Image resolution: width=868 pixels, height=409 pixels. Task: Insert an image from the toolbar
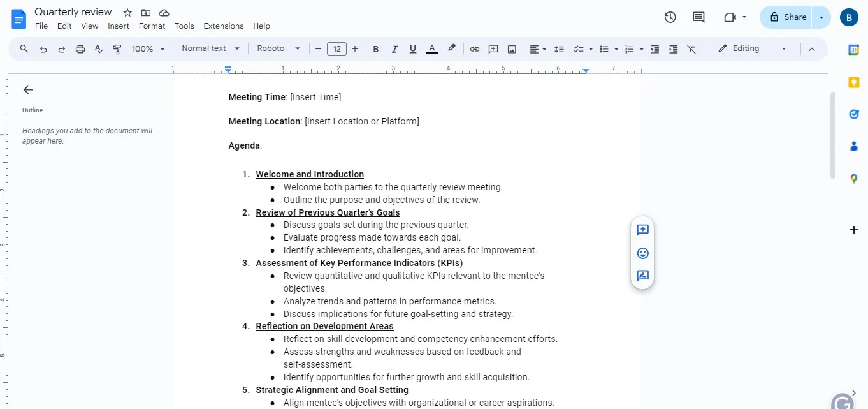[512, 48]
